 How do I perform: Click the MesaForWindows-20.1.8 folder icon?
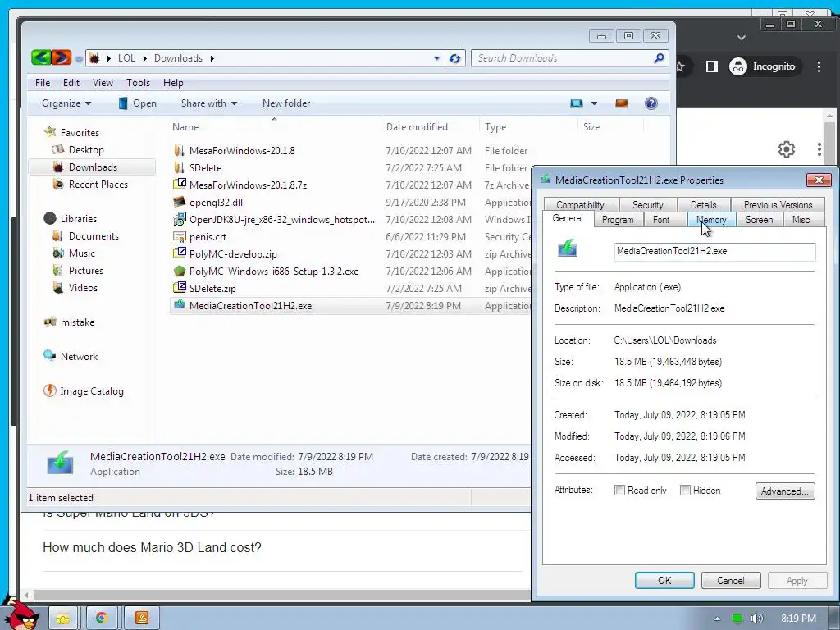[x=180, y=151]
